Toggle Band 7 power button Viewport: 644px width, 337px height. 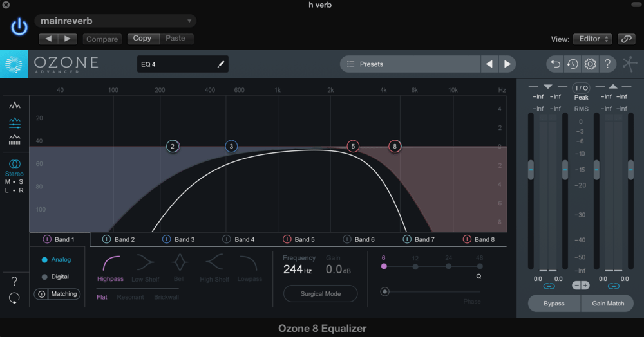point(406,239)
